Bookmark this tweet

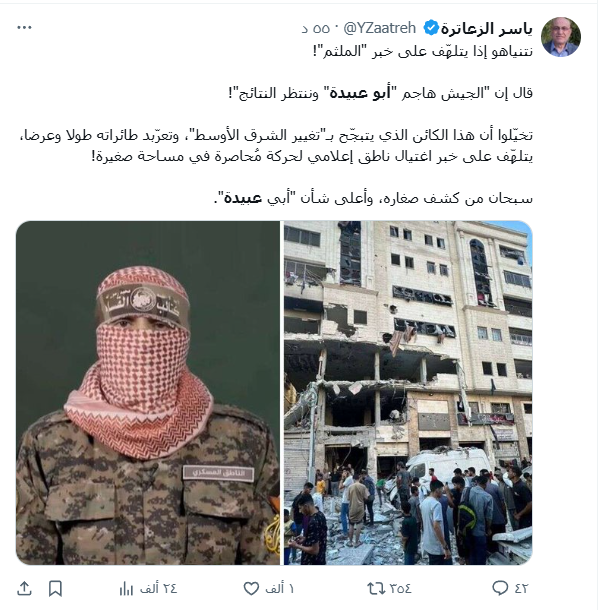pyautogui.click(x=55, y=588)
